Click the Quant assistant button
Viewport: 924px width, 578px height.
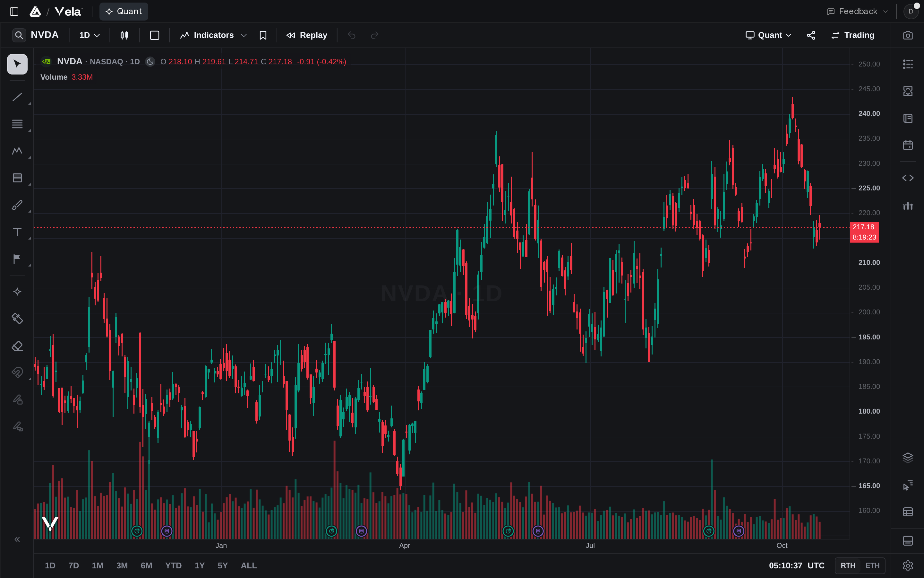coord(124,12)
